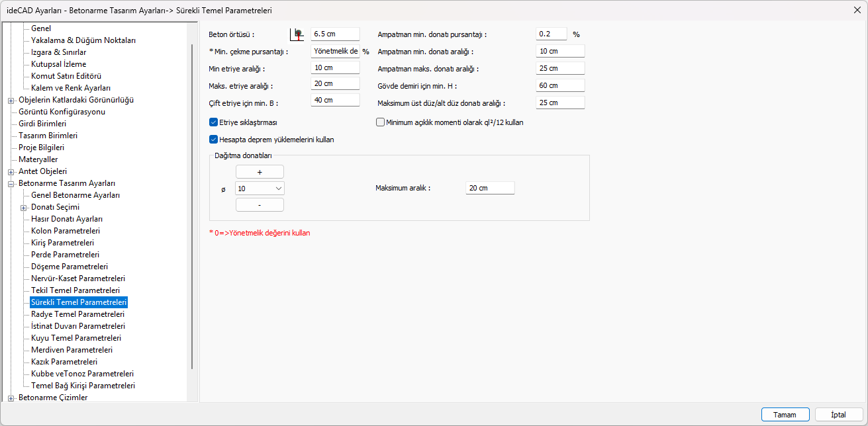Click the Maksimum aralık 20 cm field
This screenshot has width=868, height=426.
tap(490, 189)
